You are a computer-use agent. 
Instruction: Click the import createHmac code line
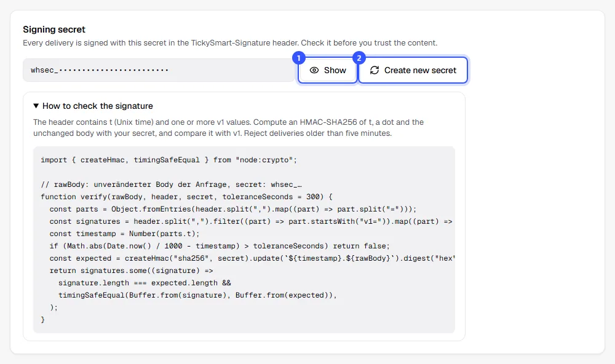(x=169, y=160)
